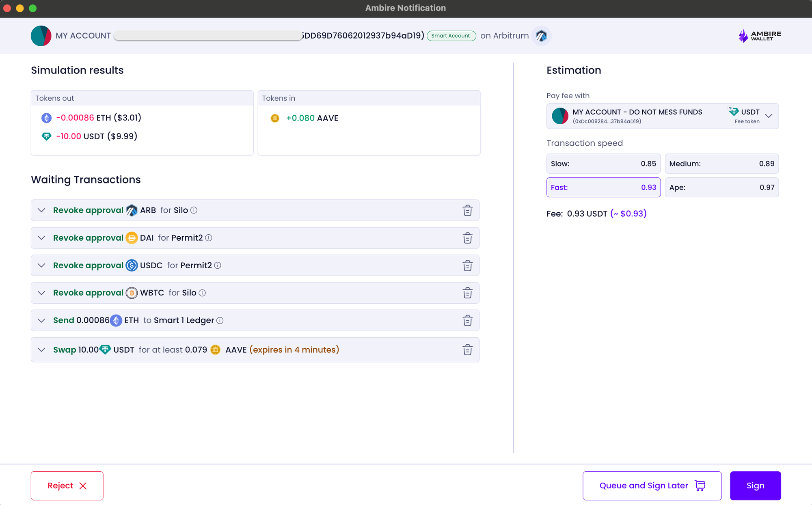Click 'expires in 4 minutes' text
Screen dimensions: 812x505
tap(294, 350)
